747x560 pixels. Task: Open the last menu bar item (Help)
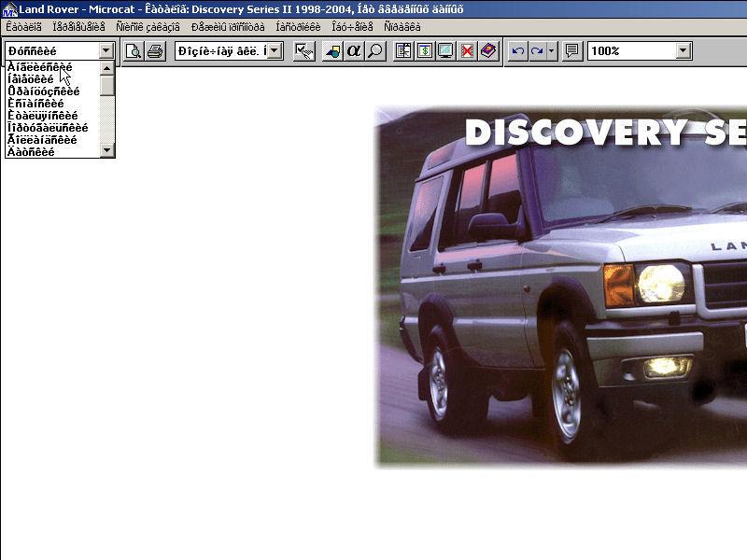coord(402,27)
